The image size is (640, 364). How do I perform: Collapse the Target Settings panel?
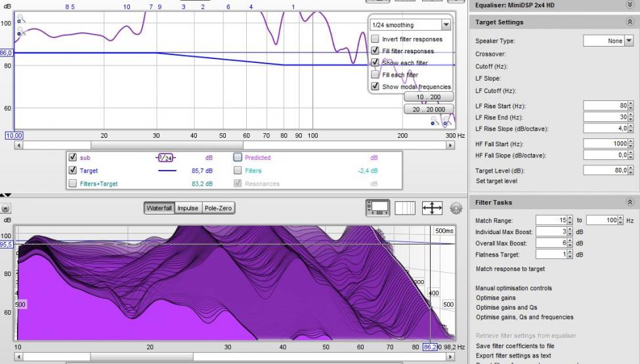coord(630,22)
